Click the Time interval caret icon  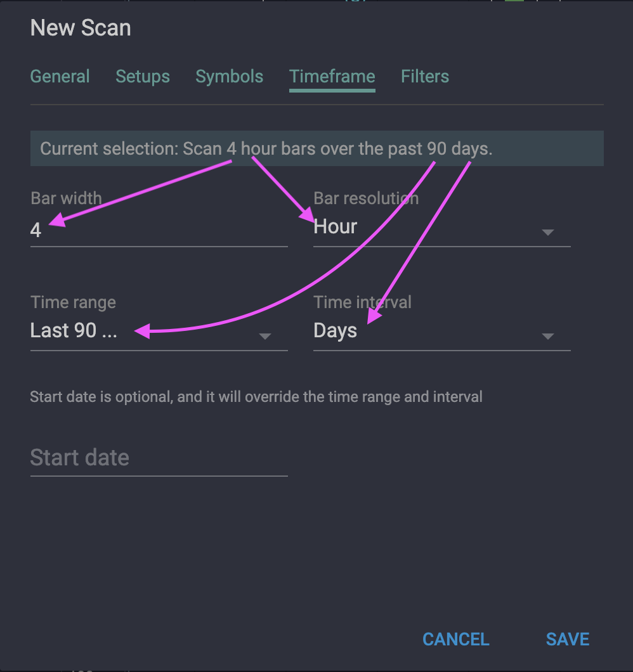(548, 336)
